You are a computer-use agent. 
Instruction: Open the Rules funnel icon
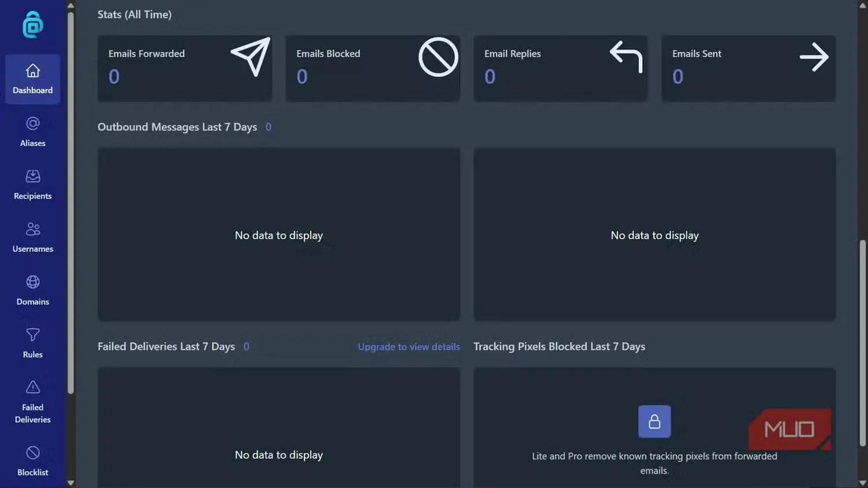point(33,335)
